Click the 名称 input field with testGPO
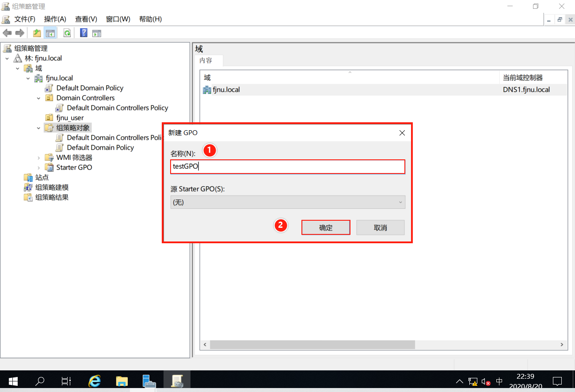The image size is (575, 392). 288,166
